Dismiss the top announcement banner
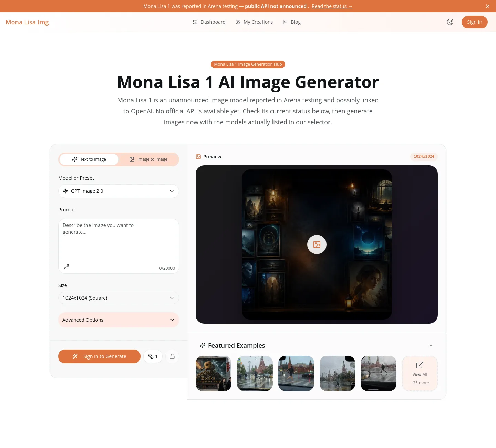The image size is (496, 448). pos(488,6)
